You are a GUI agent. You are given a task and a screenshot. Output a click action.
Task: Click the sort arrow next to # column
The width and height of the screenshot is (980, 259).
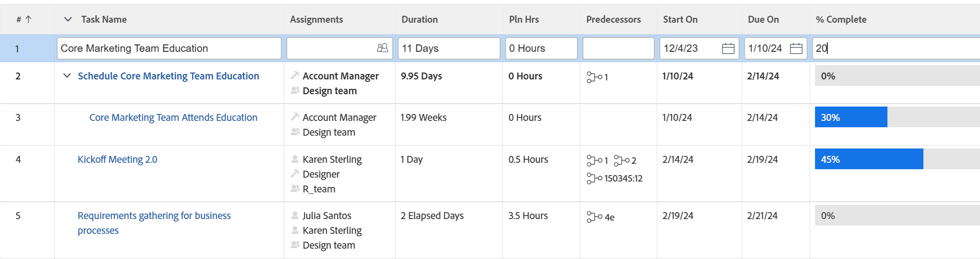tap(28, 19)
